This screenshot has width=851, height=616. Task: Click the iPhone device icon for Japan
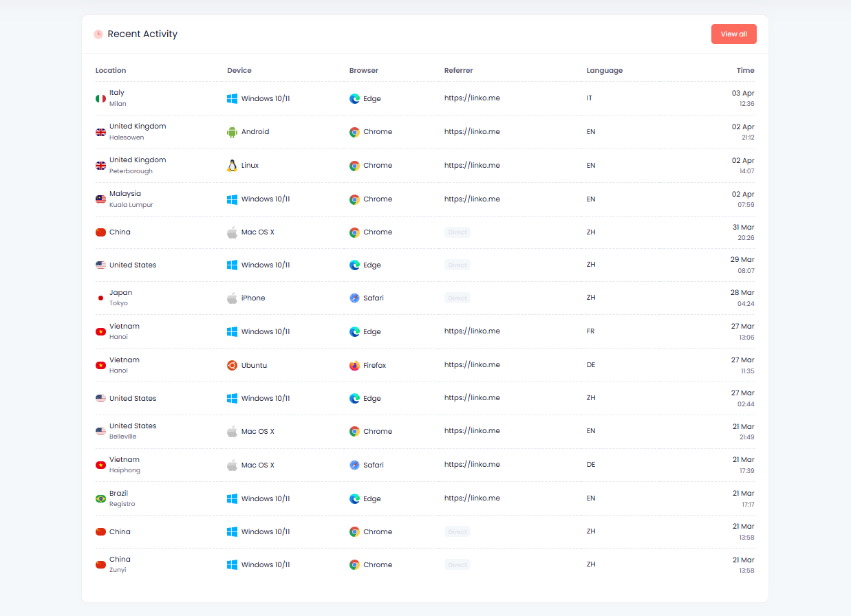231,298
